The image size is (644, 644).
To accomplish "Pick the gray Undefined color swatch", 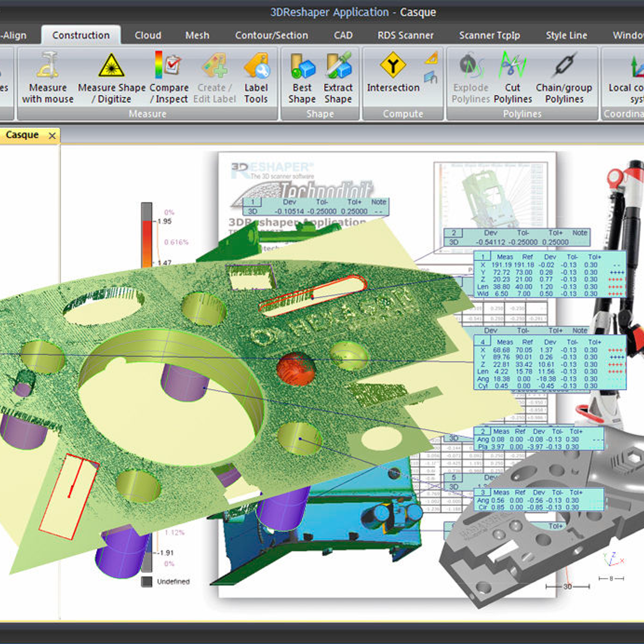I will pyautogui.click(x=147, y=581).
